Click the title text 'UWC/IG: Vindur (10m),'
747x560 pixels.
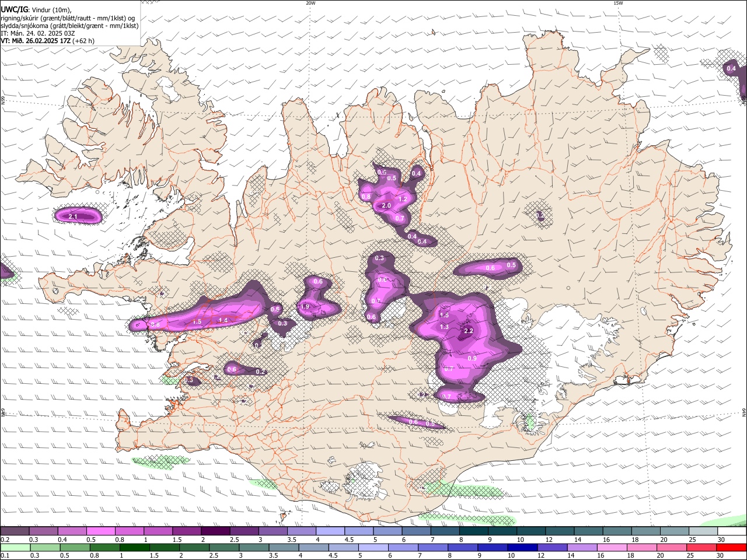pyautogui.click(x=36, y=10)
